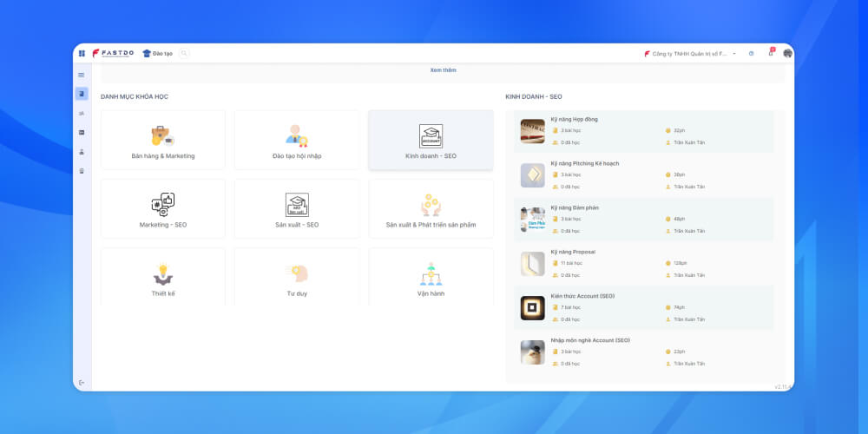This screenshot has height=434, width=868.
Task: Click the help icon in top bar
Action: click(x=751, y=54)
